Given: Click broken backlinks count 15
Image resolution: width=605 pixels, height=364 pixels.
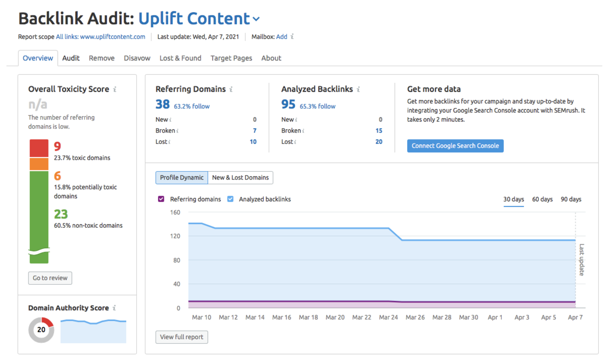Looking at the screenshot, I should click(379, 131).
